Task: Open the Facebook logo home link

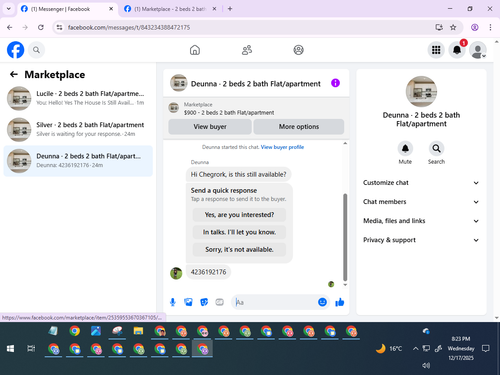Action: coord(15,50)
